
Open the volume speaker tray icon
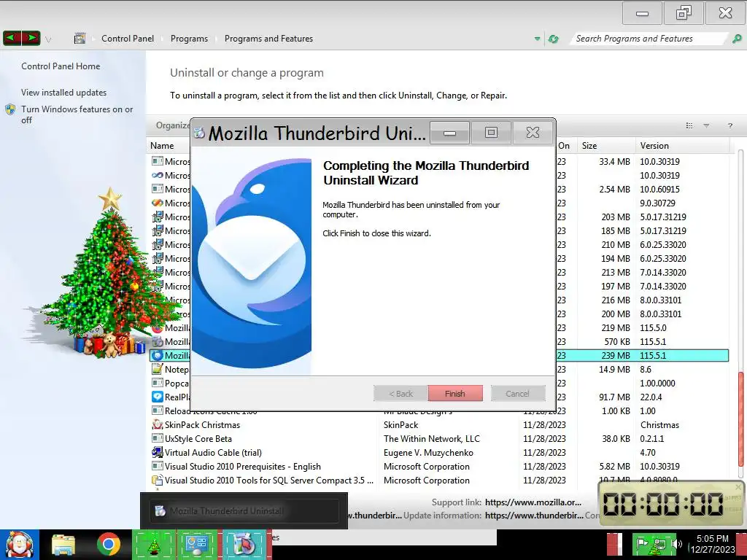coord(676,544)
